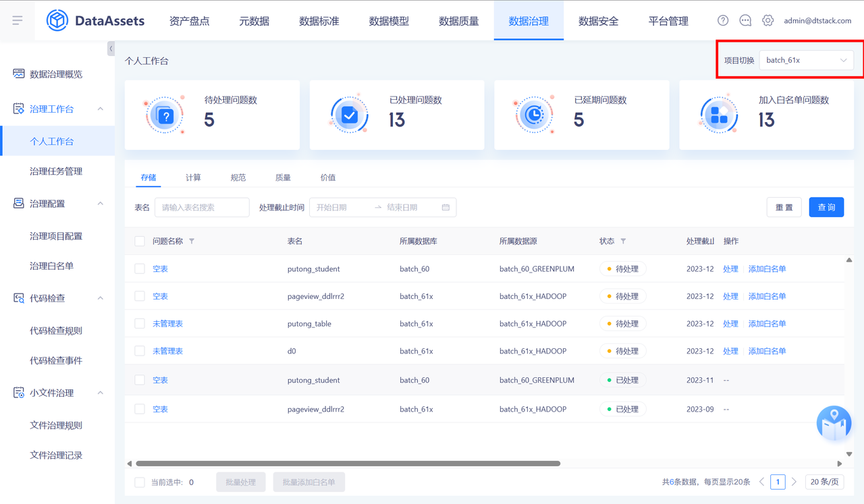The width and height of the screenshot is (864, 504).
Task: Collapse the 治理配置 sidebar group
Action: click(101, 203)
